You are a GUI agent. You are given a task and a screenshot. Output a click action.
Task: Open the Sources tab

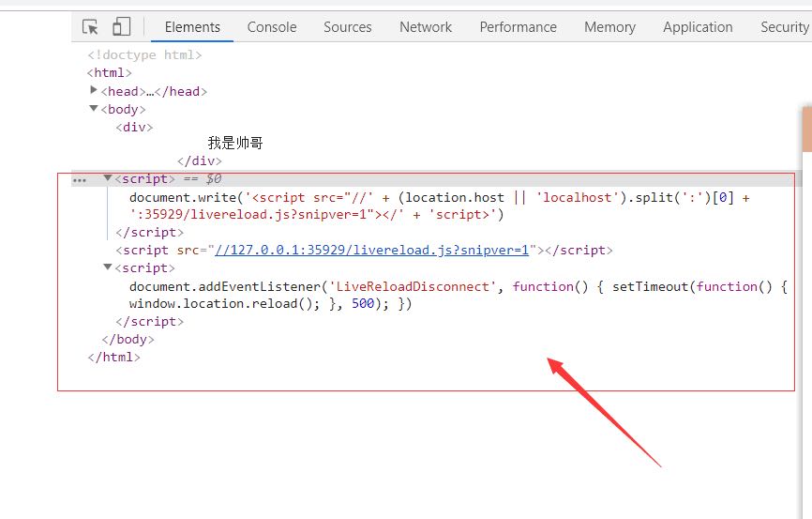pyautogui.click(x=348, y=27)
